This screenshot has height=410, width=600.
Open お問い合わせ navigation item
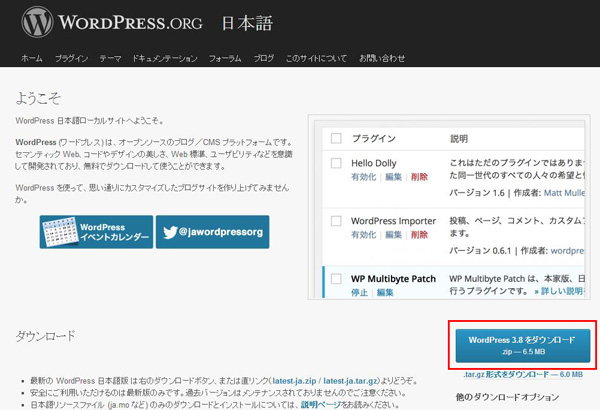[x=382, y=59]
